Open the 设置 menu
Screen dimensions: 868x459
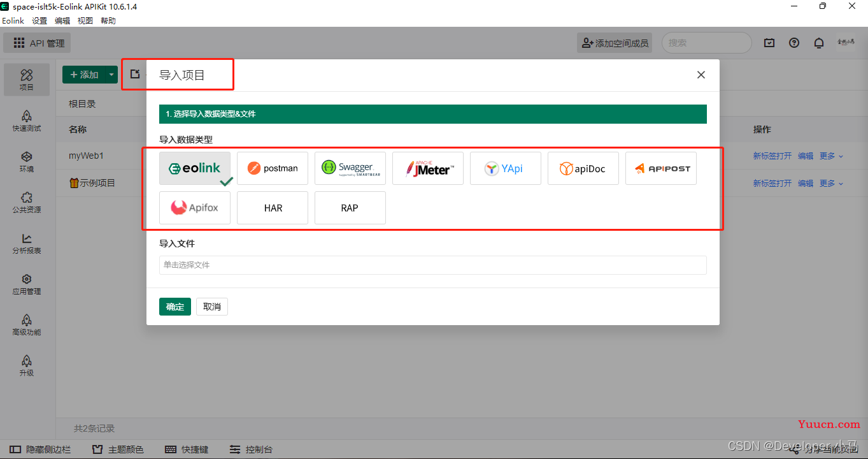(x=39, y=20)
